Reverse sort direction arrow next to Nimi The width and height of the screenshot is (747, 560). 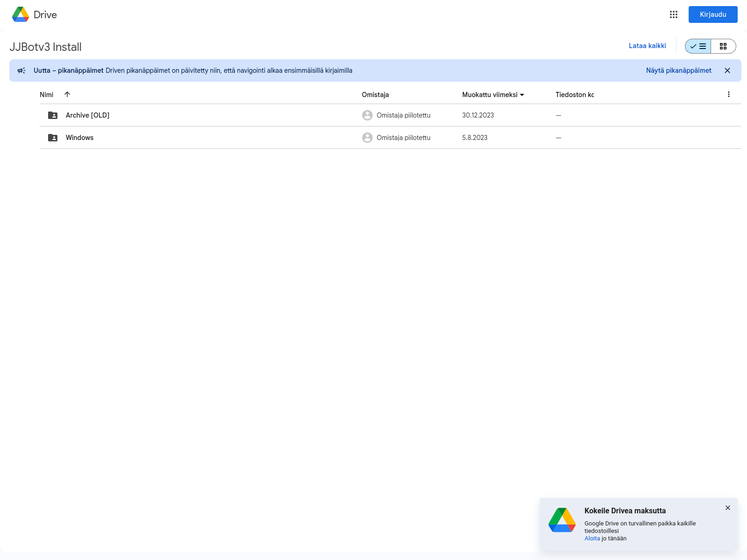[x=67, y=94]
